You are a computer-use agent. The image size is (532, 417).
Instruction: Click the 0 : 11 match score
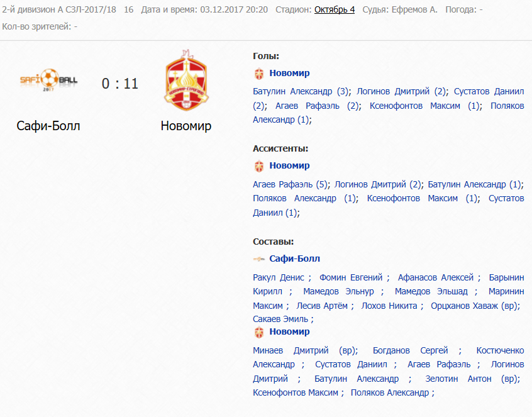119,84
